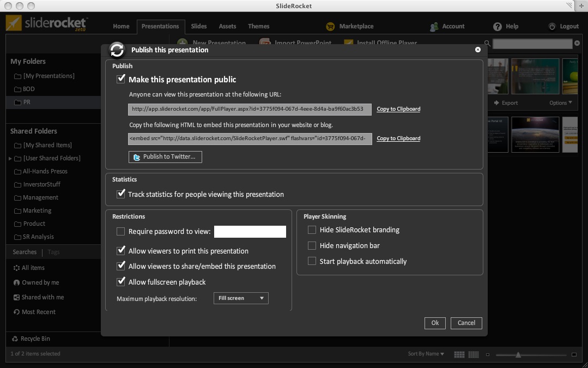This screenshot has width=588, height=368.
Task: Click the Shared with me icon
Action: click(x=16, y=297)
